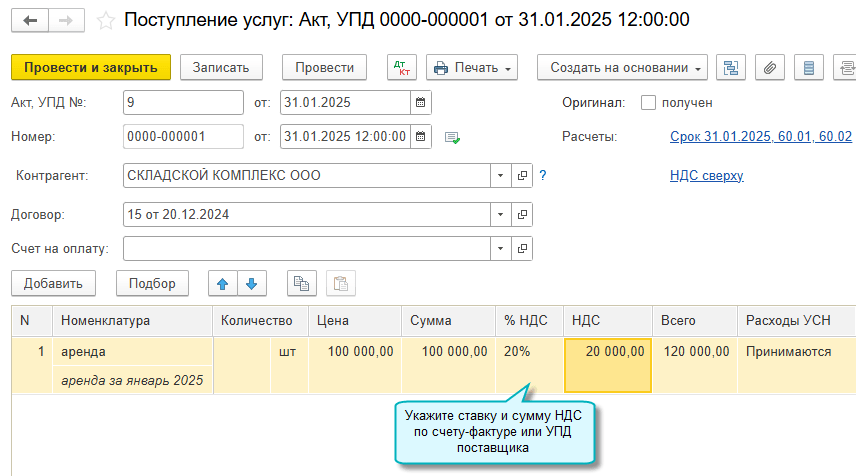Expand the Счет на оплату dropdown
Screen dimensions: 856x476
(x=501, y=248)
